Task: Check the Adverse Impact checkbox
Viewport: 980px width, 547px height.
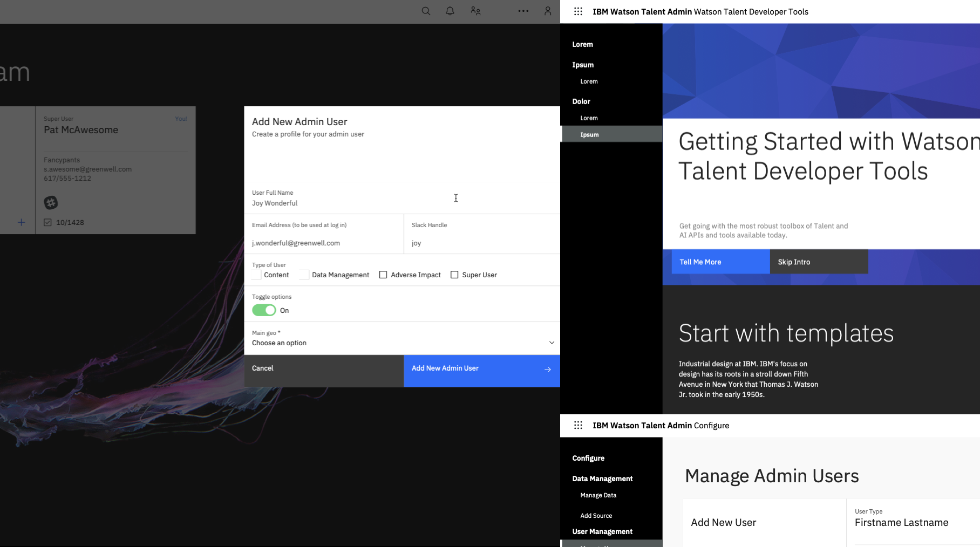Action: 383,275
